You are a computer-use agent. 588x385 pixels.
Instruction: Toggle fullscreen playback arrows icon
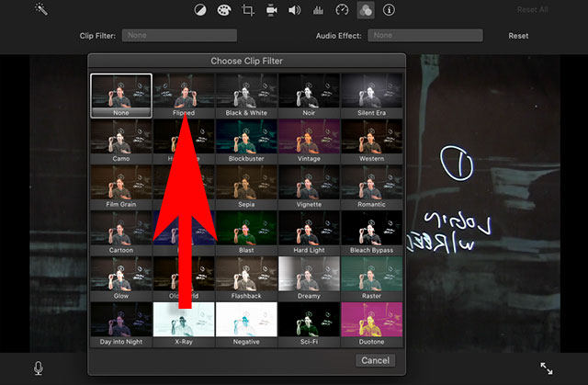coord(547,368)
